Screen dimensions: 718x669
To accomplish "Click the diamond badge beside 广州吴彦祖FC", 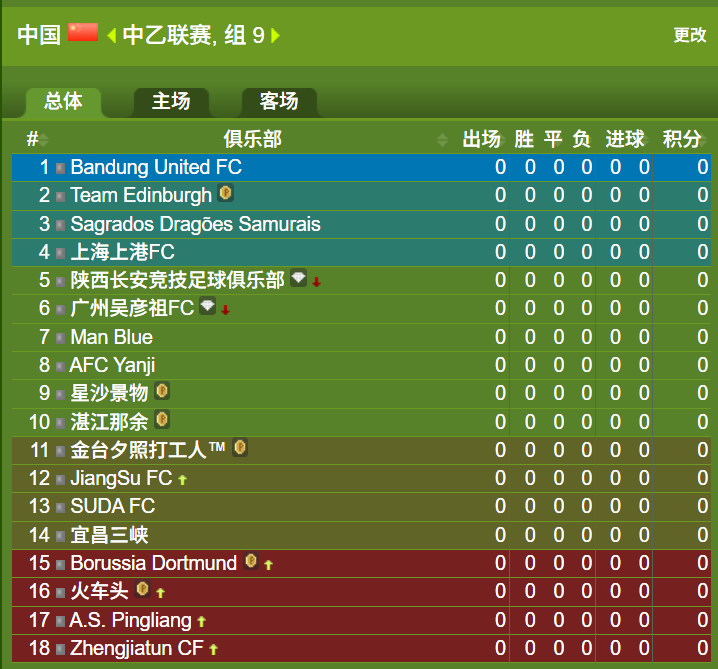I will (208, 306).
